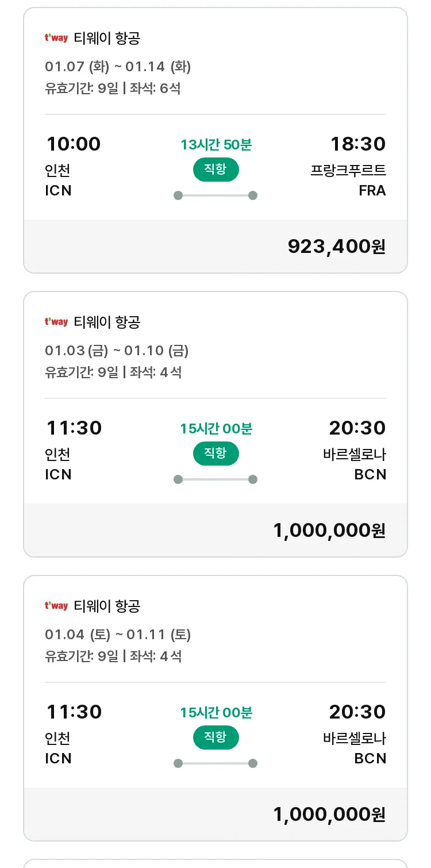Tap 13시간 50분 duration label
The image size is (431, 868).
(216, 145)
